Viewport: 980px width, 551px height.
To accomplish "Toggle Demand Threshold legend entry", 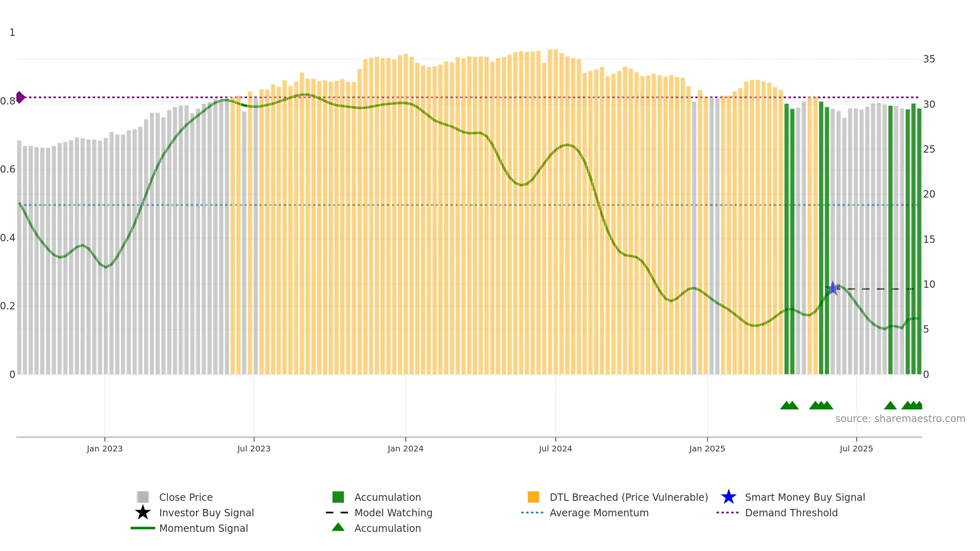I will [791, 513].
